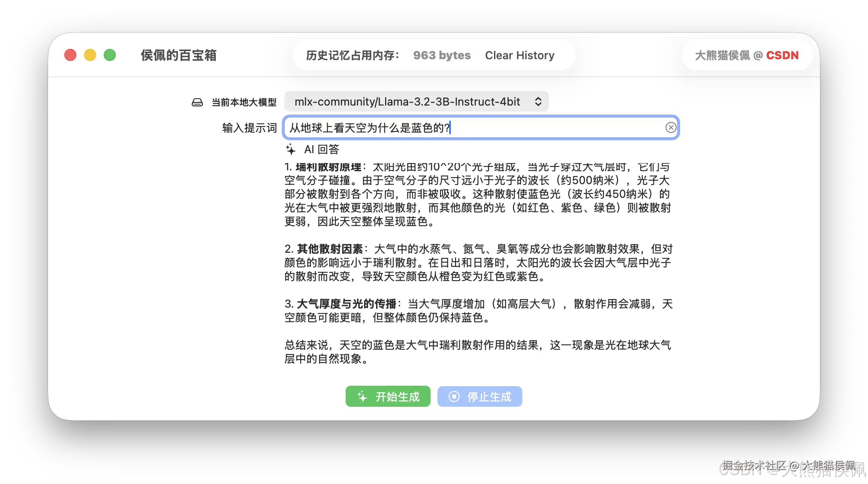Open the 大熊猫侯佩 @ CSDN profile link
The height and width of the screenshot is (484, 868).
pyautogui.click(x=746, y=55)
